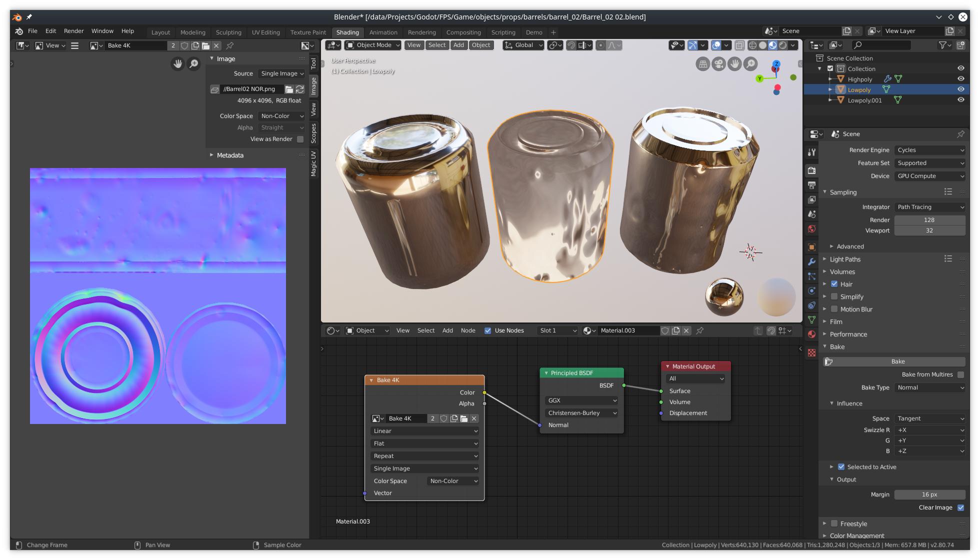This screenshot has height=560, width=980.
Task: Open the Render menu
Action: (74, 31)
